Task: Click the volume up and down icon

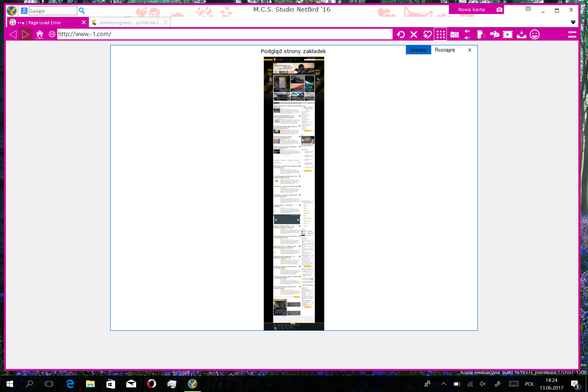Action: 467,35
